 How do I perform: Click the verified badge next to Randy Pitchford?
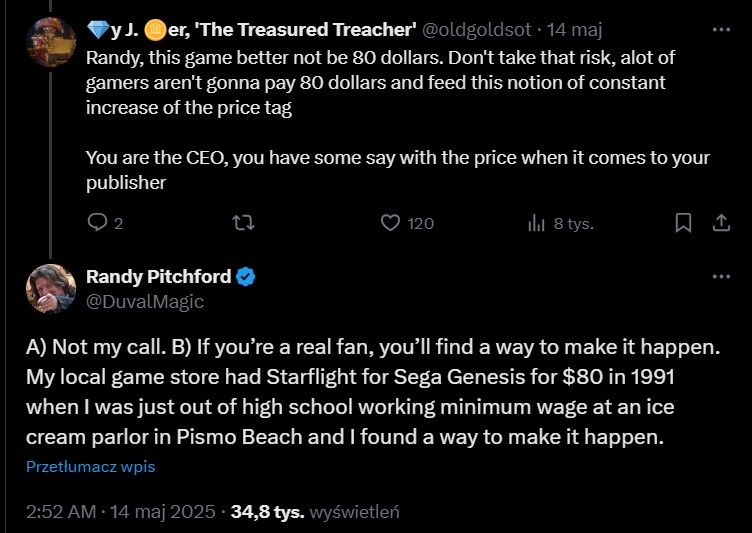click(246, 277)
